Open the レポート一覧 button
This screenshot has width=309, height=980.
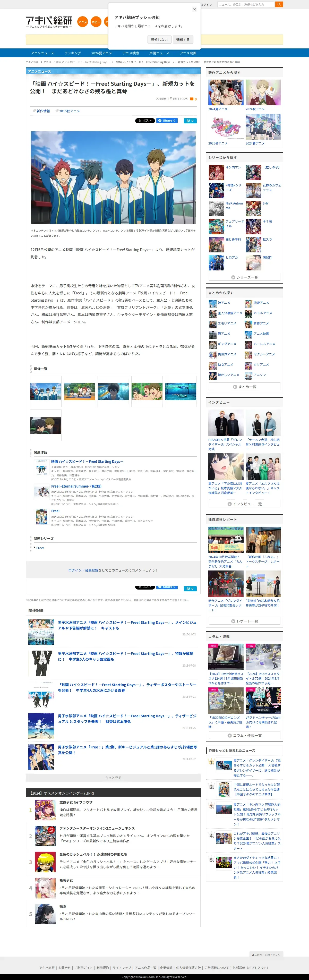point(244,621)
